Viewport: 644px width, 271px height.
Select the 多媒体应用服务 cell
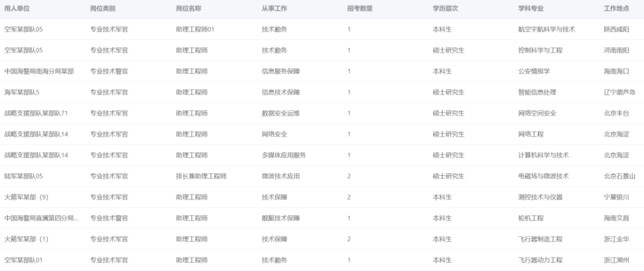point(283,155)
